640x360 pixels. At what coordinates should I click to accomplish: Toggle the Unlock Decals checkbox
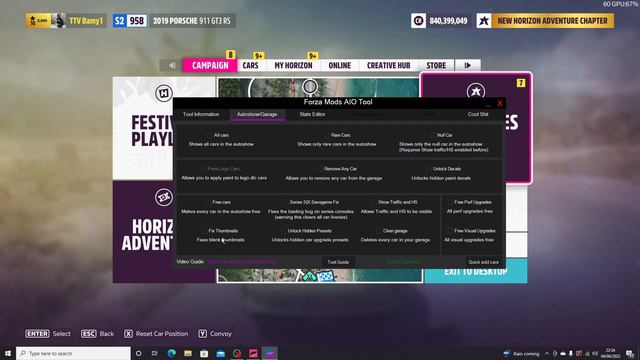click(429, 169)
